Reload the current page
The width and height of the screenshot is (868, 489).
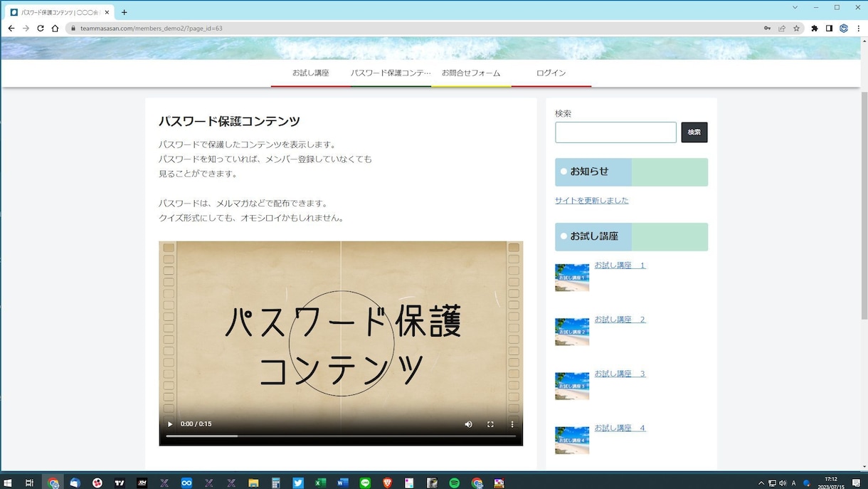pyautogui.click(x=41, y=28)
